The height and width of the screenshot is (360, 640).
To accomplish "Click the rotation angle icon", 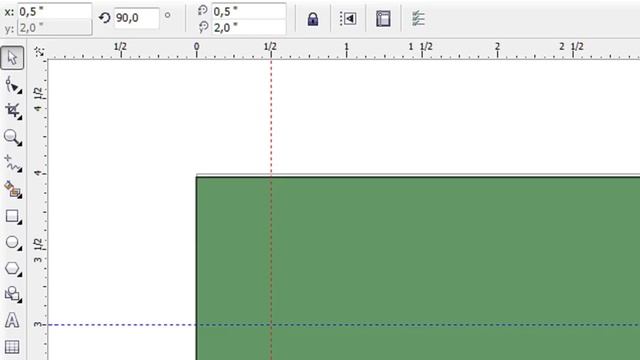I will (x=104, y=18).
